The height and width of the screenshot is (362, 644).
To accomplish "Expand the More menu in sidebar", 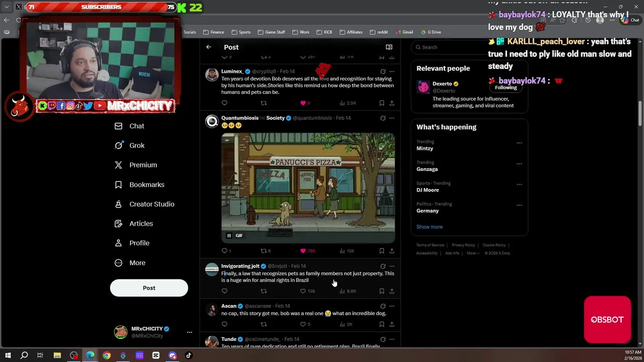I will point(130,263).
